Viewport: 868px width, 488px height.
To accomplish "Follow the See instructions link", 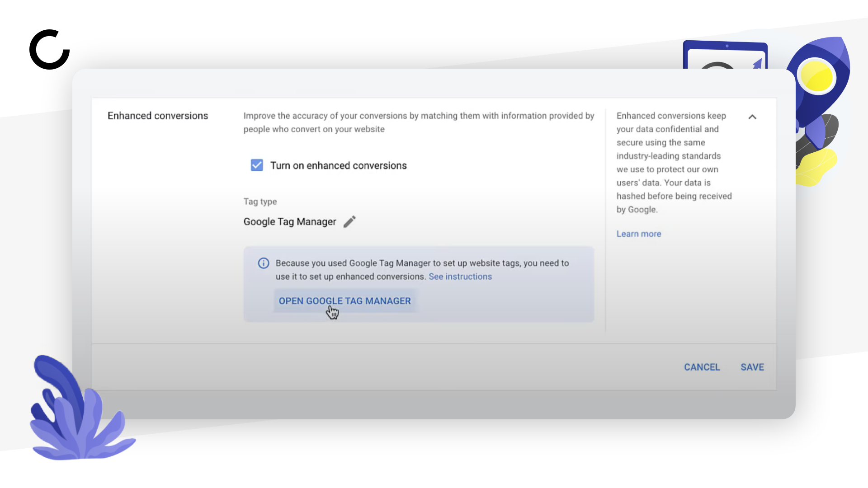I will coord(460,277).
